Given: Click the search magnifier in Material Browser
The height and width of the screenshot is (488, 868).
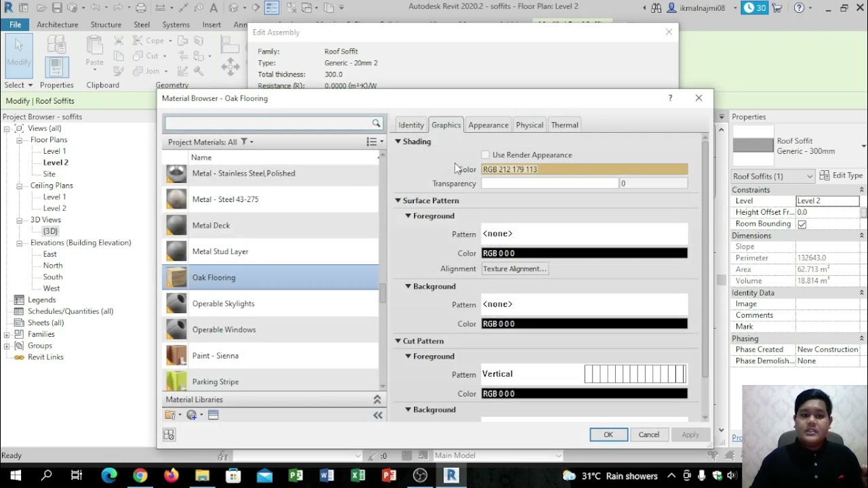Looking at the screenshot, I should (x=376, y=123).
